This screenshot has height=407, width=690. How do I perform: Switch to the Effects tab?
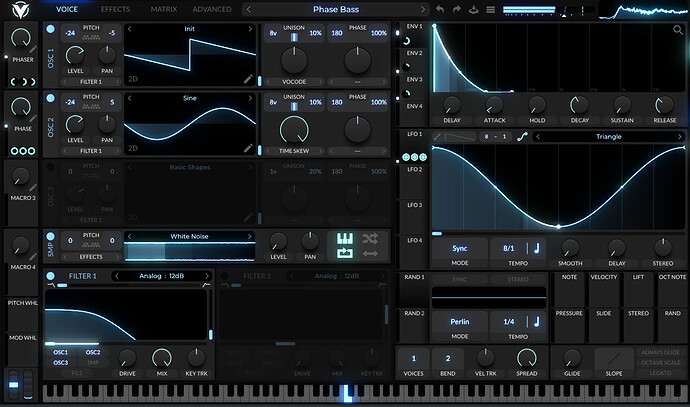114,9
